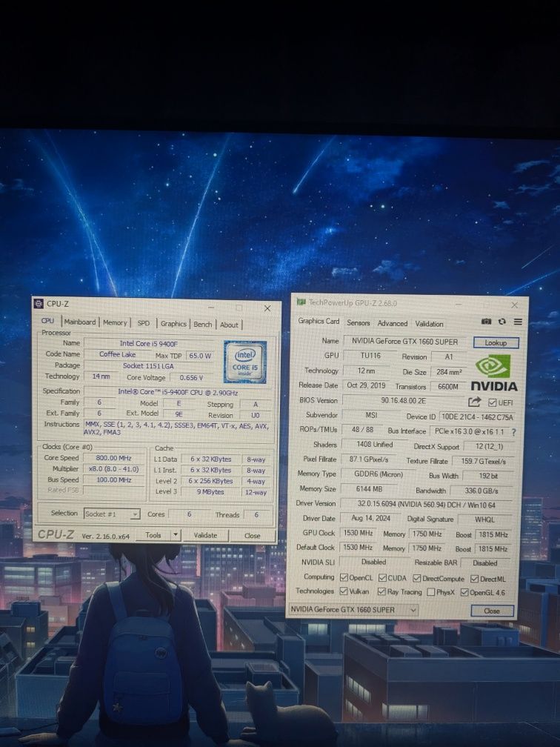
Task: Switch to the Advanced tab in GPU-Z
Action: (x=393, y=323)
